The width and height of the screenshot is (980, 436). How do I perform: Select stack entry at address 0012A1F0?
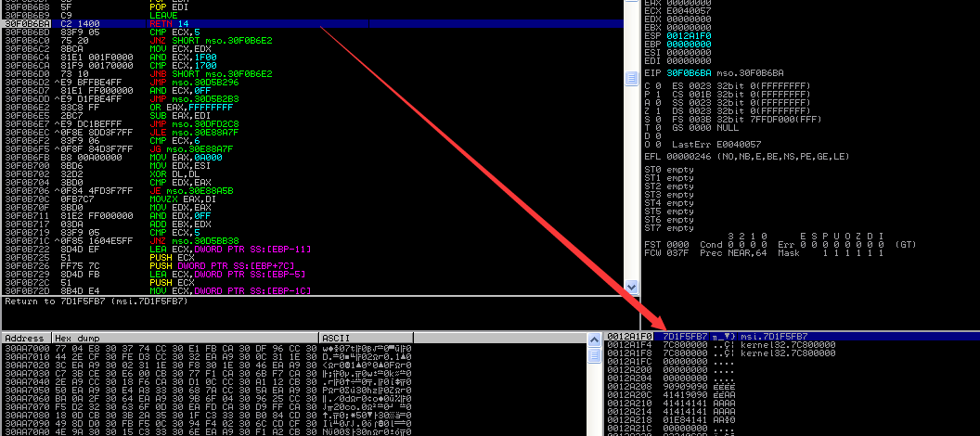pyautogui.click(x=629, y=336)
